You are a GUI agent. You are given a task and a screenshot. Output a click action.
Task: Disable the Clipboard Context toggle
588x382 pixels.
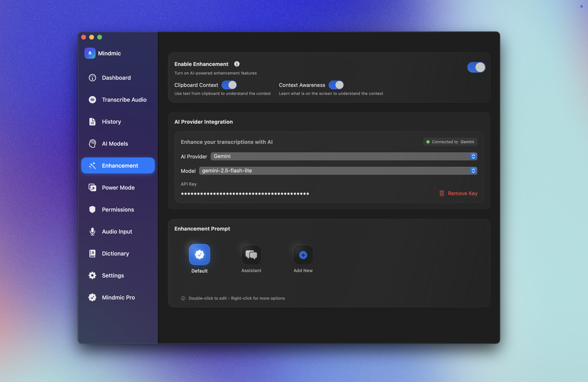click(229, 85)
